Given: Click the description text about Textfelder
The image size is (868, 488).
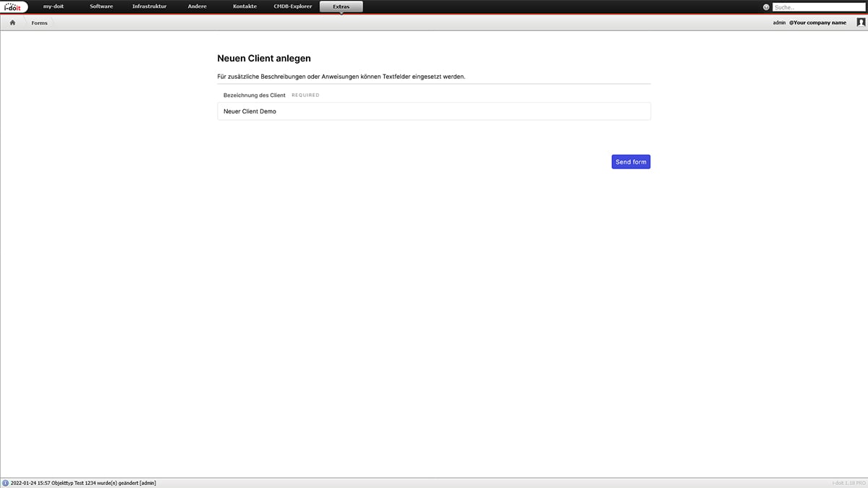Looking at the screenshot, I should [x=341, y=76].
